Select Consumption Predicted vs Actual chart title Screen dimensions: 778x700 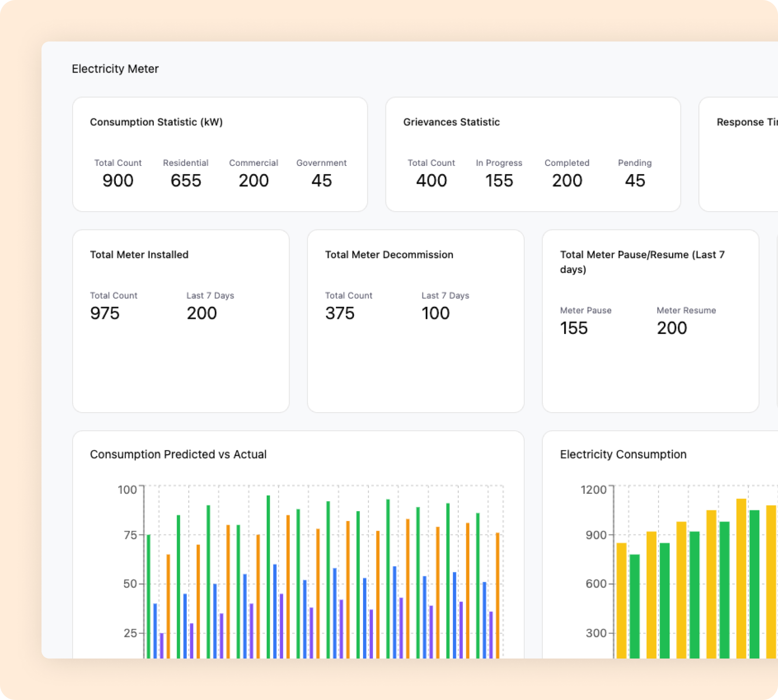click(x=178, y=454)
